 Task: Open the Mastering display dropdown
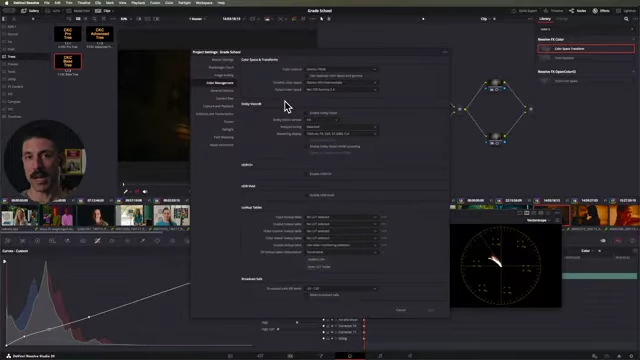tap(341, 134)
